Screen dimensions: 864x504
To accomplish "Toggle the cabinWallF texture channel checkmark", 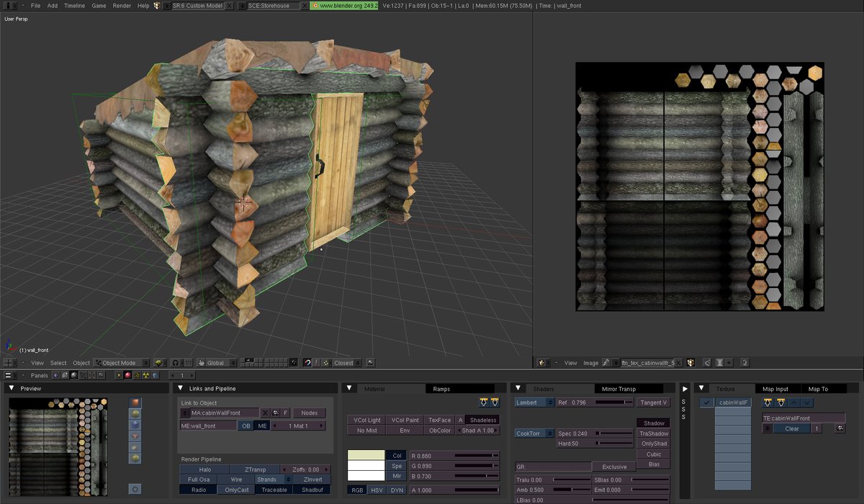I will pyautogui.click(x=706, y=402).
